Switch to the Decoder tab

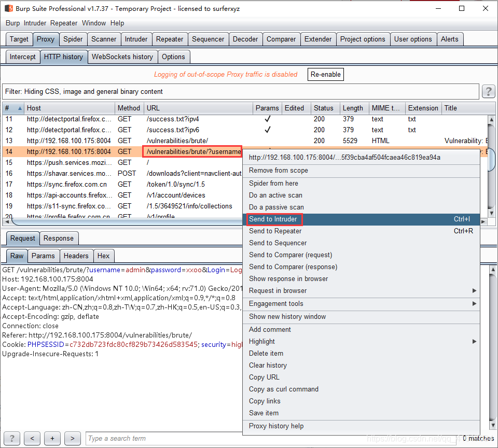pos(245,39)
